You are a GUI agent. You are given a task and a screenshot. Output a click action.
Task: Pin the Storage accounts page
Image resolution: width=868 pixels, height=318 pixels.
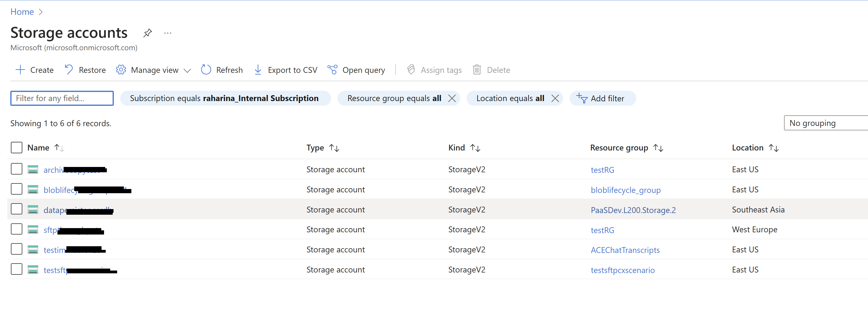147,33
